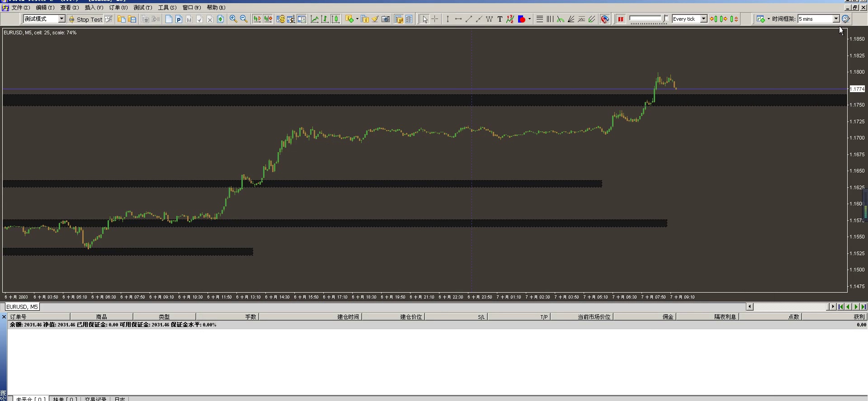
Task: Click the zoom out magnifier icon
Action: click(x=244, y=19)
